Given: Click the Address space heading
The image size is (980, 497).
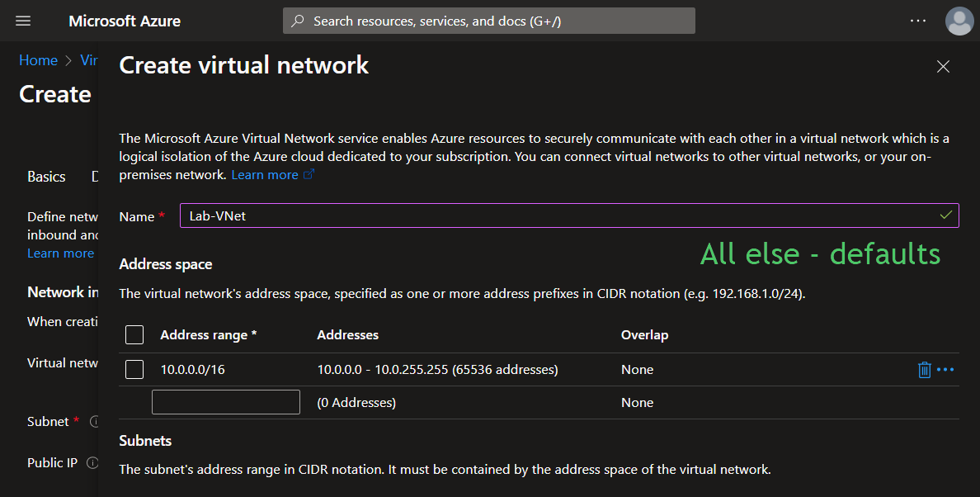Looking at the screenshot, I should [166, 264].
